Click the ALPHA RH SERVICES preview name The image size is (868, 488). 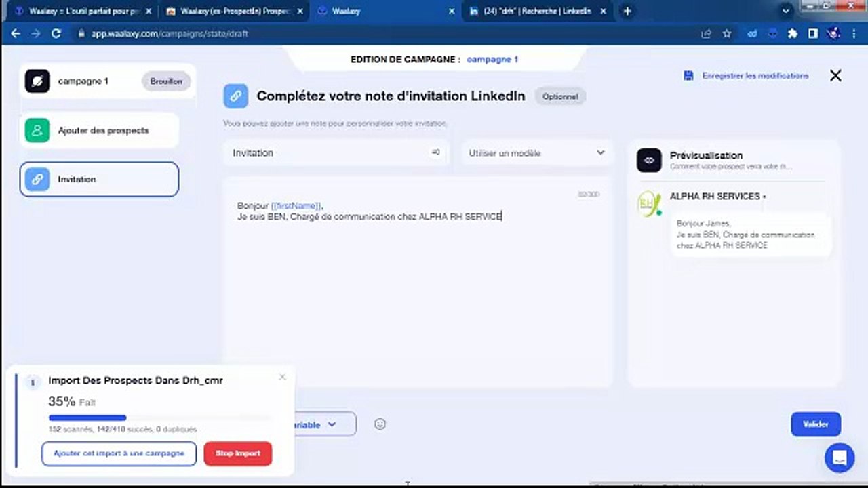[x=715, y=197]
